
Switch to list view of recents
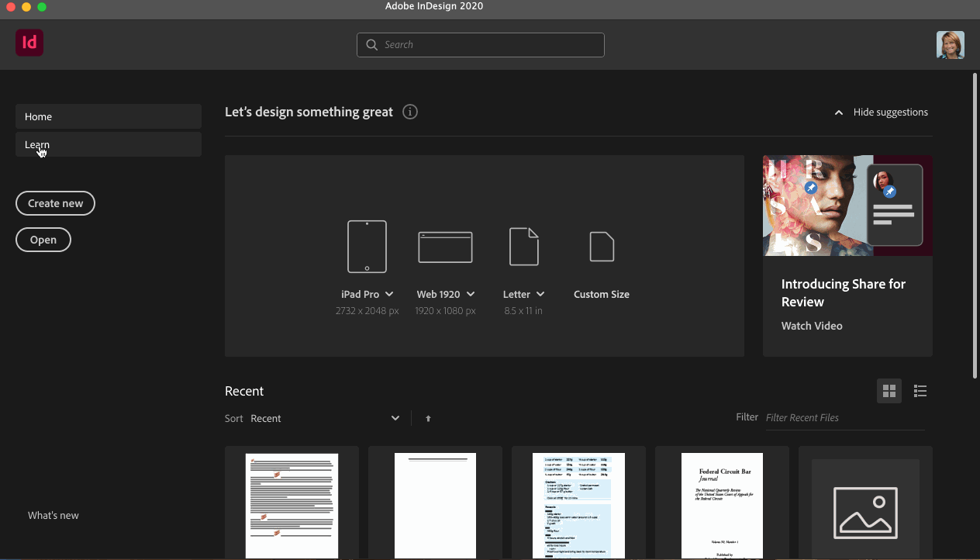click(920, 391)
